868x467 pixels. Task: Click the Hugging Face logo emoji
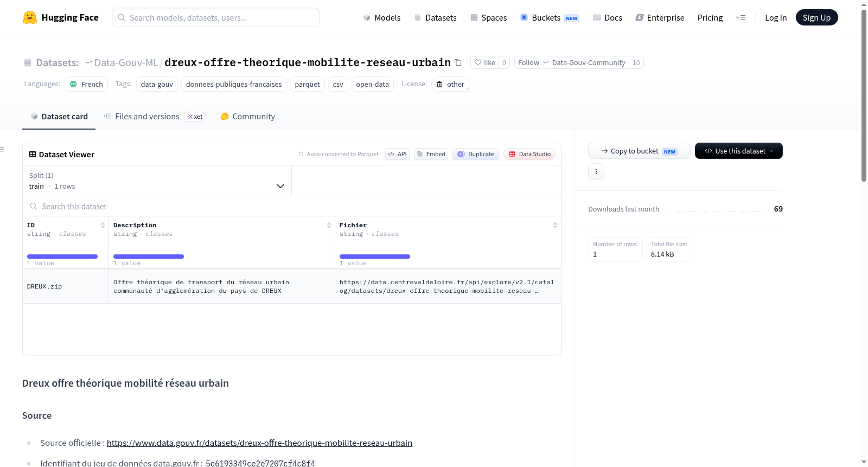[30, 17]
